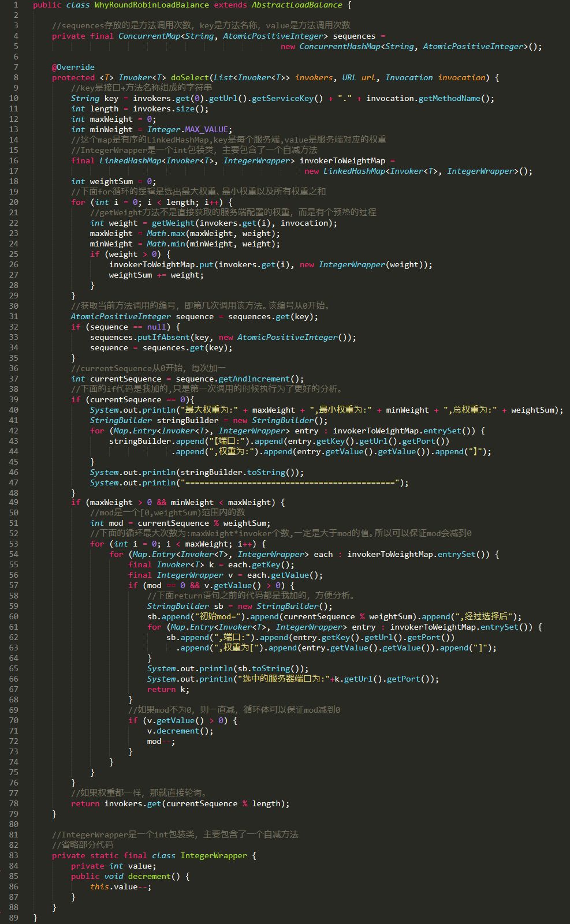This screenshot has width=570, height=924.
Task: Click the comment '//省略部分代码'
Action: click(x=83, y=845)
